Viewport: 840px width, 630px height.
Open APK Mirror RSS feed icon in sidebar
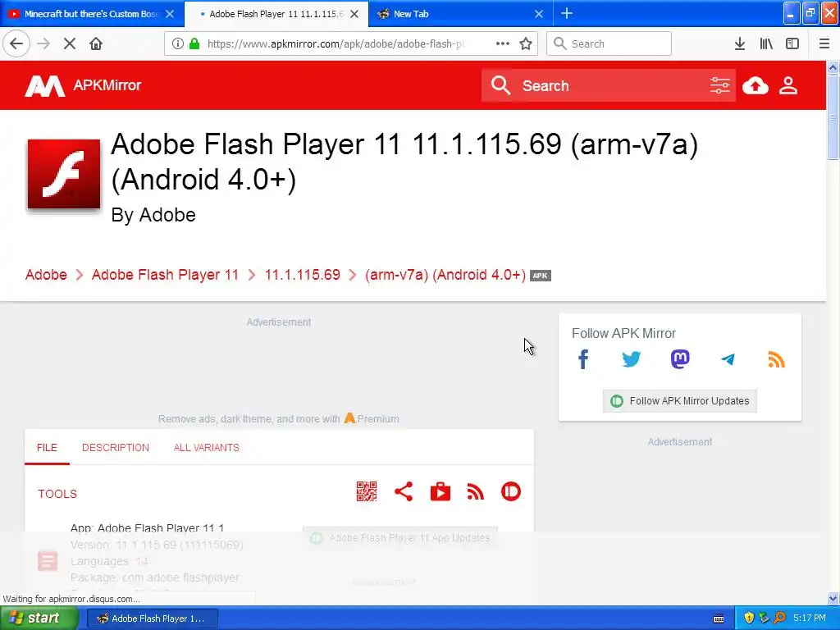[x=776, y=359]
